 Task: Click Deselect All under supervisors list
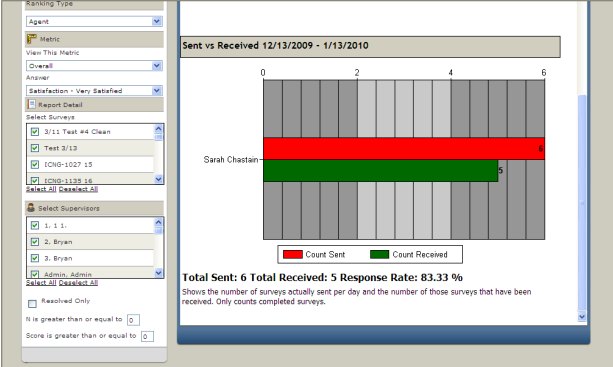pyautogui.click(x=78, y=283)
